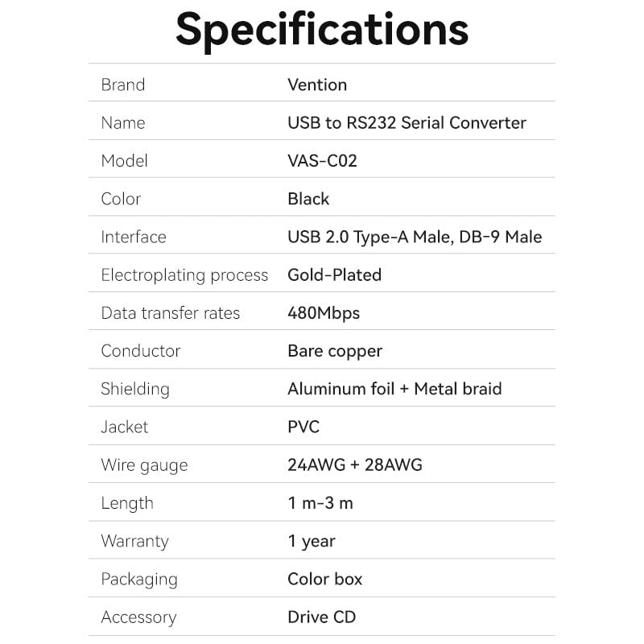Click the USB to RS232 Serial Converter name

point(407,122)
